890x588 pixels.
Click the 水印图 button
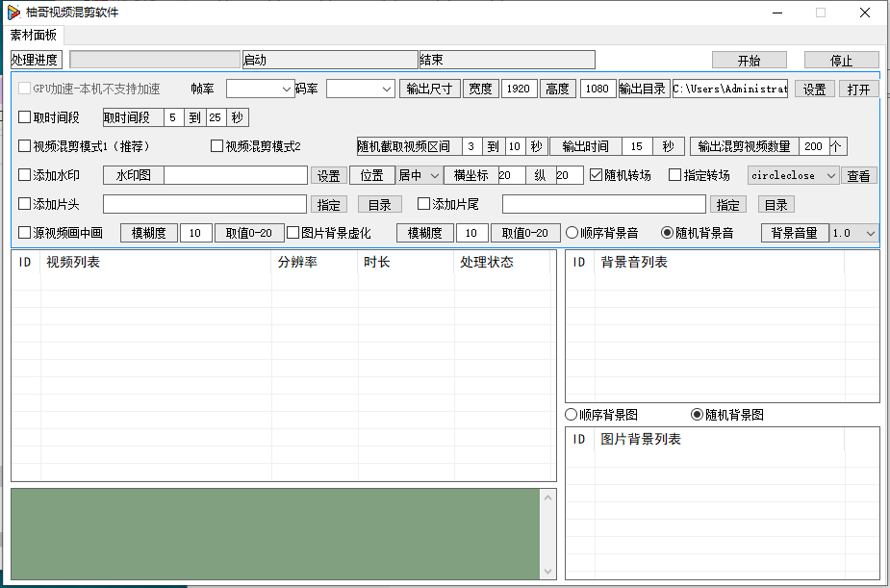(134, 175)
